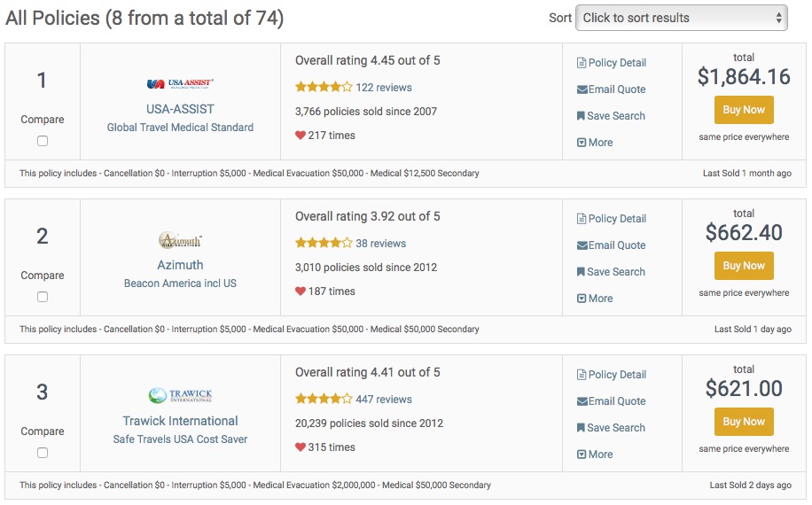Check the Compare box for policy 2
The width and height of the screenshot is (812, 505).
43,297
